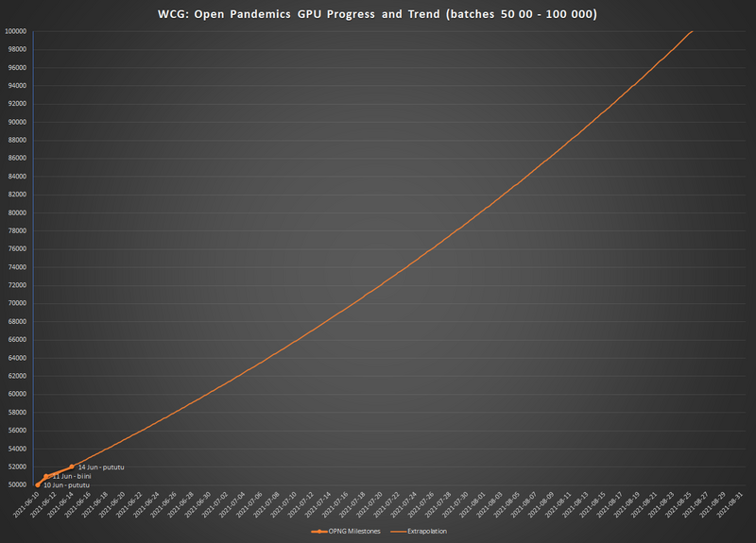Click the 2021-06-14 x-axis date label
Viewport: 756px width, 543px height.
coord(60,504)
